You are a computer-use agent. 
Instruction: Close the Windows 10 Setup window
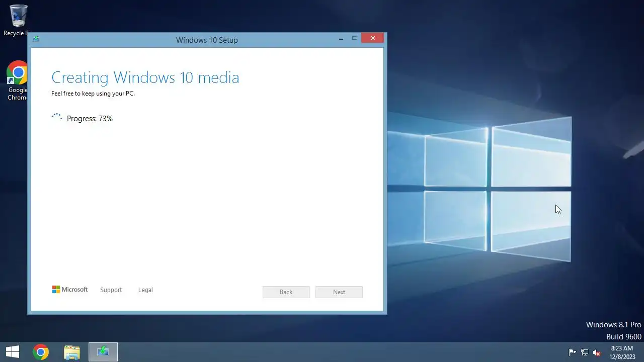coord(372,38)
